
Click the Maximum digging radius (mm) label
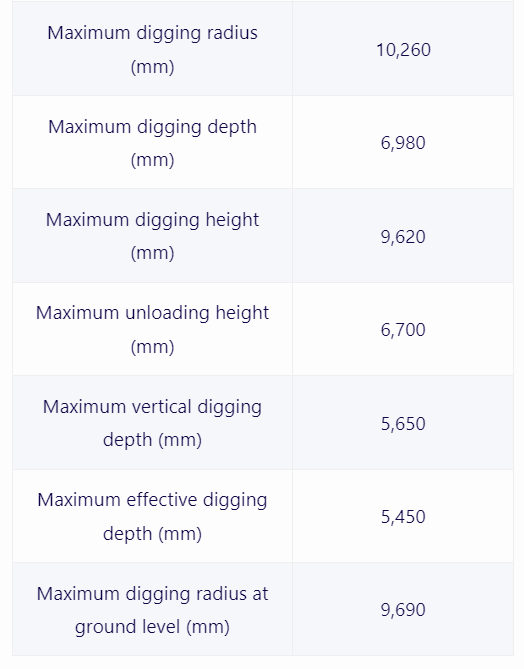click(152, 49)
